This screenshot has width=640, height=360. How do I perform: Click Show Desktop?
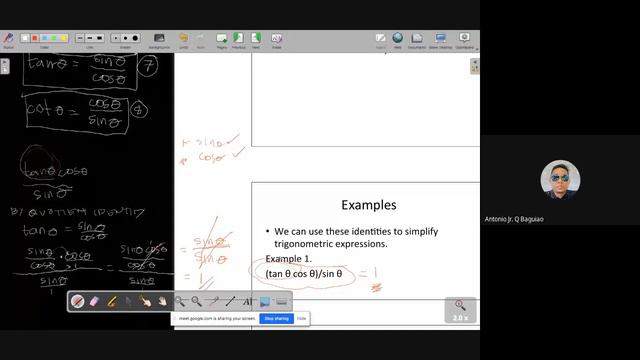pos(440,40)
